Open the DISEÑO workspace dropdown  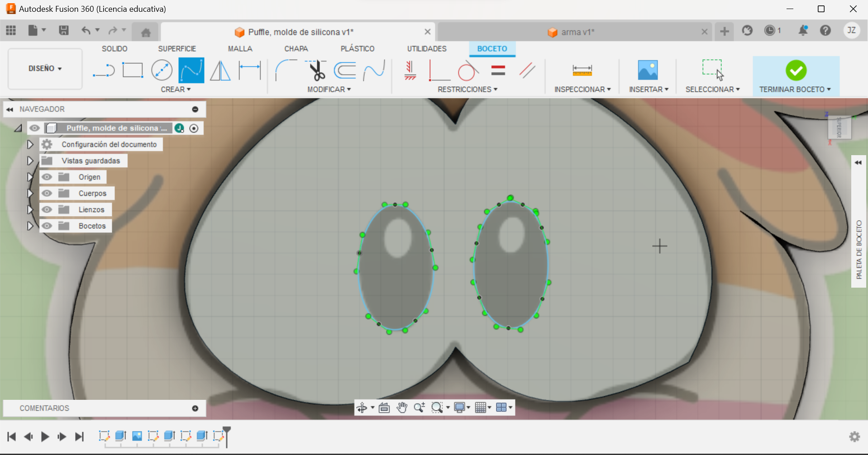coord(45,68)
